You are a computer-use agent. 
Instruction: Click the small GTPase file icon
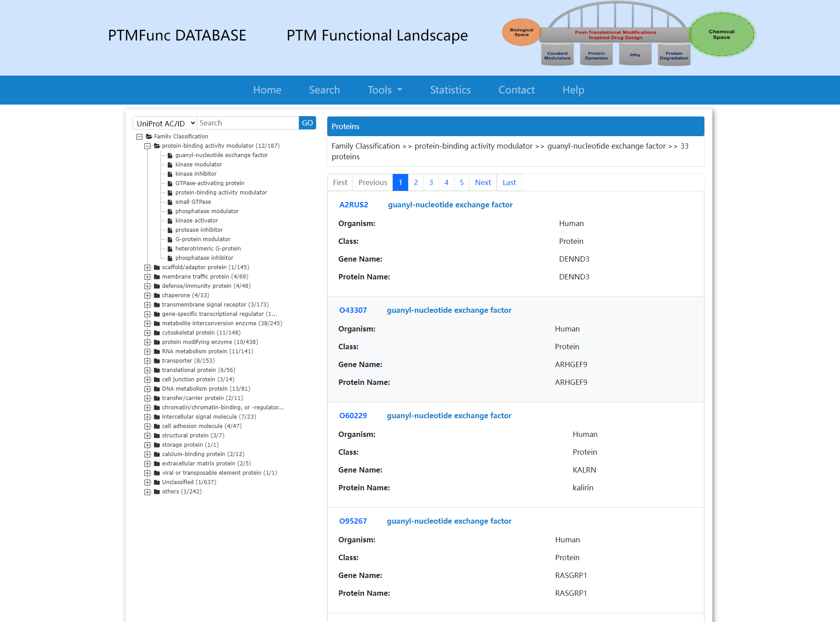point(170,202)
